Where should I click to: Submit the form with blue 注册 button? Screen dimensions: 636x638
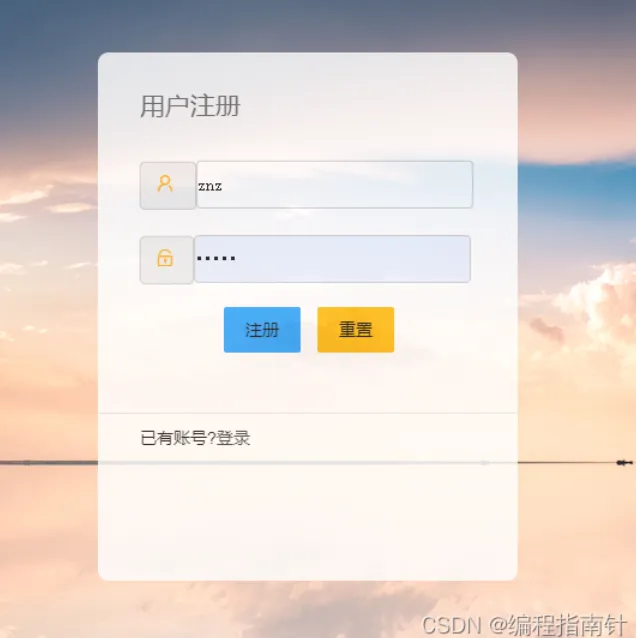[262, 330]
